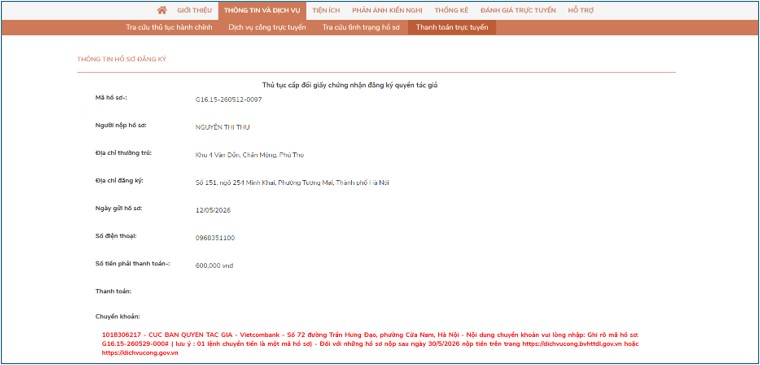The width and height of the screenshot is (760, 365).
Task: Click the Người nộp hồ sơ label
Action: [x=121, y=125]
